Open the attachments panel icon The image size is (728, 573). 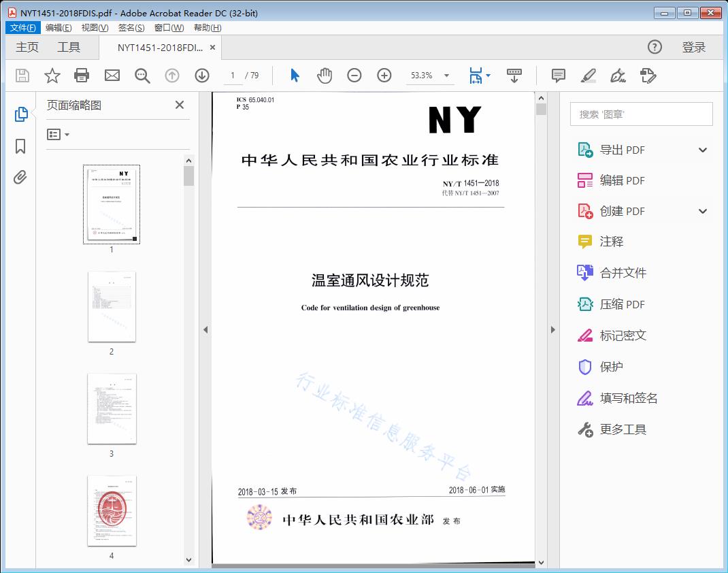[x=20, y=178]
